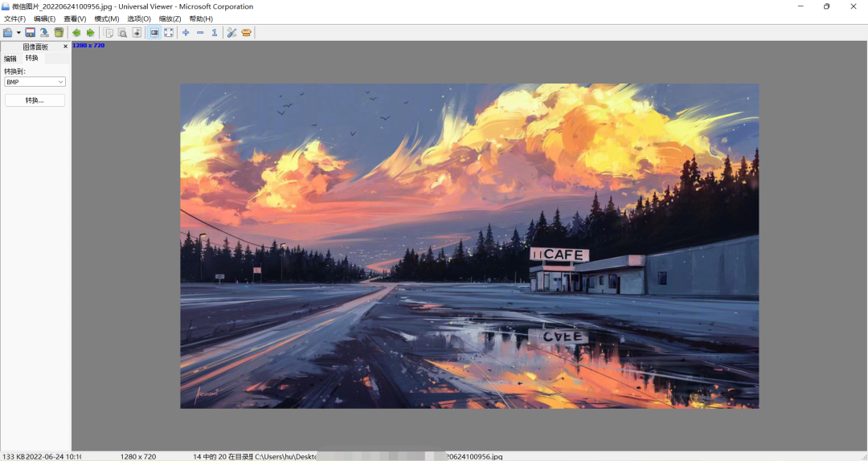Reset zoom to original size icon
The height and width of the screenshot is (461, 868).
pos(215,33)
